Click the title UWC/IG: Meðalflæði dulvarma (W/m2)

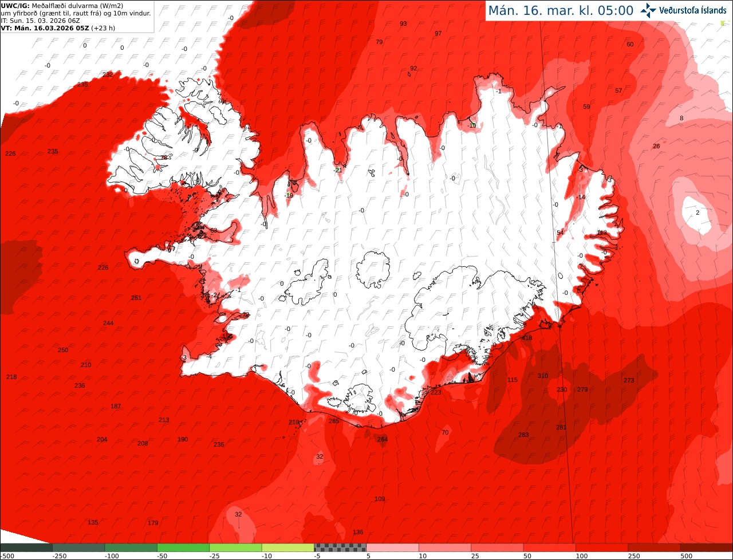click(x=62, y=6)
